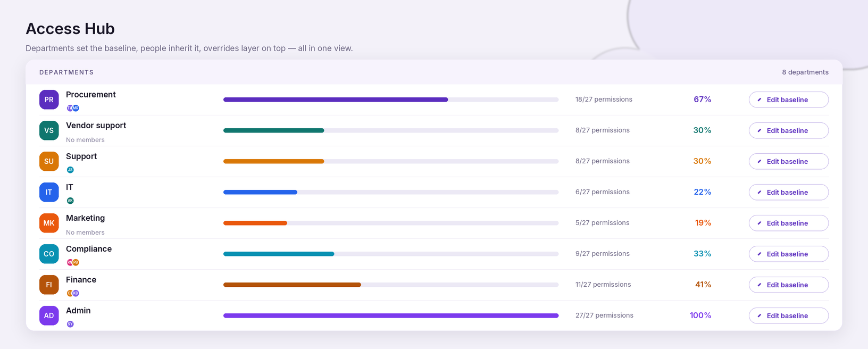Click KB member avatar under Finance
Screen dimensions: 868x349
click(x=76, y=293)
